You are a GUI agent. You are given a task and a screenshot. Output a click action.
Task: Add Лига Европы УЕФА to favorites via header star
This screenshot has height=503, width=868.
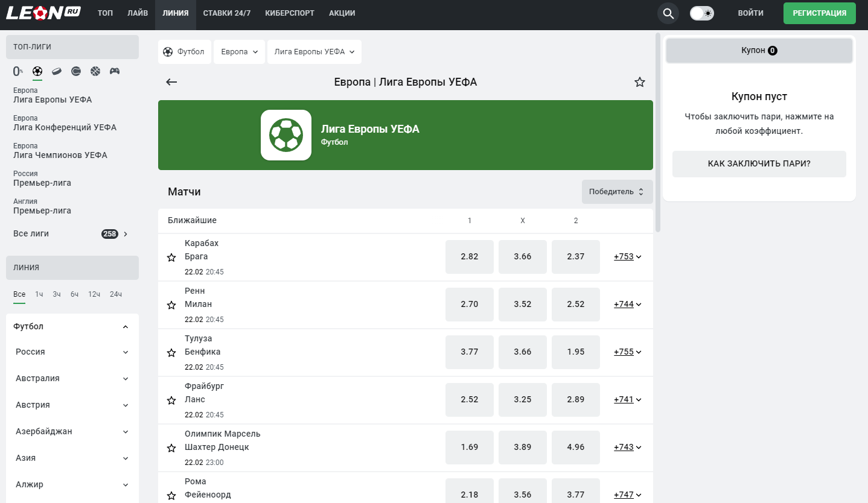coord(640,82)
